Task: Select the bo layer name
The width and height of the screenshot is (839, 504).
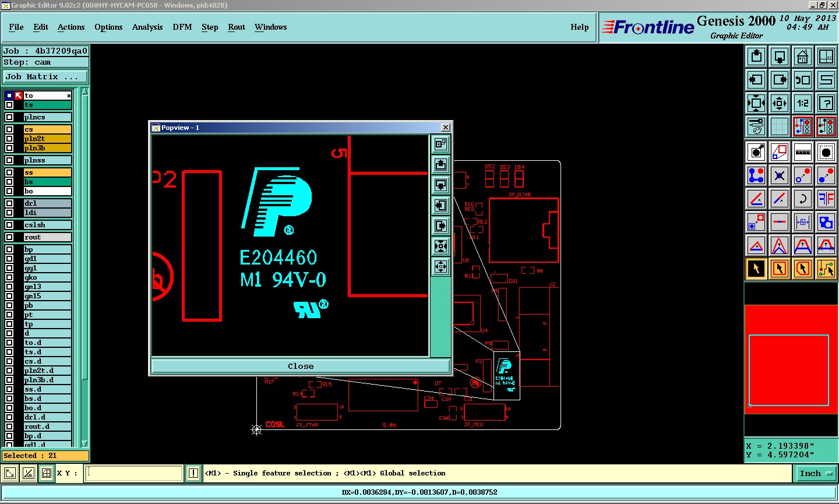Action: (47, 191)
